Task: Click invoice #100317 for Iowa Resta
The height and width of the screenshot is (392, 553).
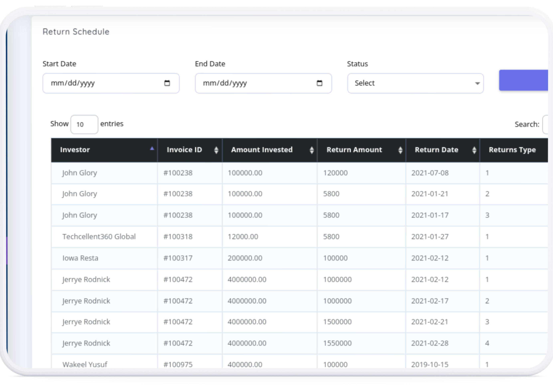Action: click(x=178, y=258)
